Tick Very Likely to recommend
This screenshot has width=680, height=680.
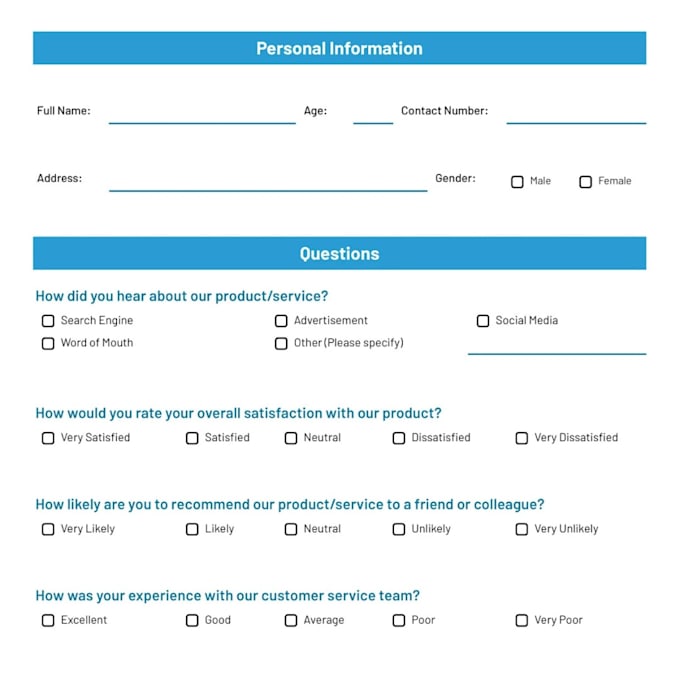pyautogui.click(x=48, y=529)
